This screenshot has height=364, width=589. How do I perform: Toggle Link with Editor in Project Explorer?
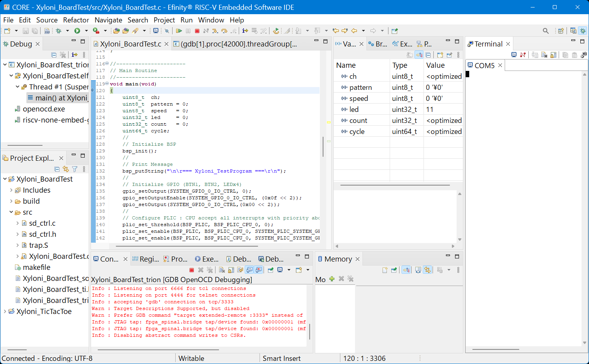[x=66, y=169]
